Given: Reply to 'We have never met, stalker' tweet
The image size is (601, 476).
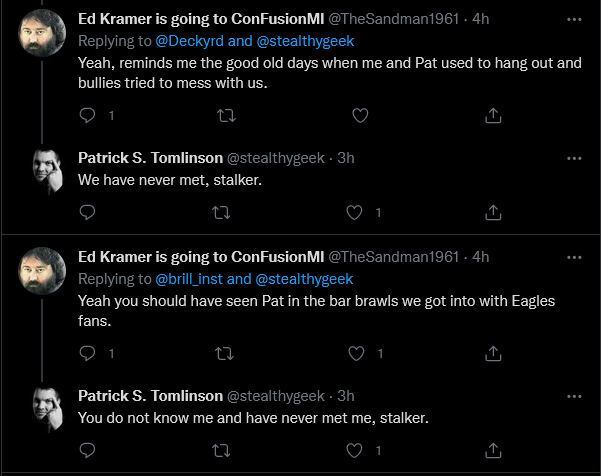Looking at the screenshot, I should coord(87,212).
